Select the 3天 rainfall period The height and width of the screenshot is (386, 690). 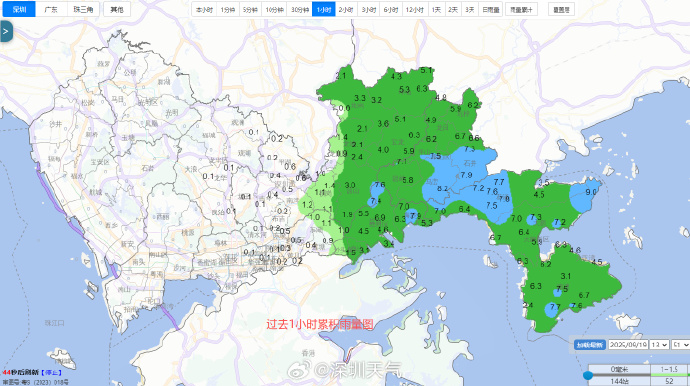click(470, 9)
